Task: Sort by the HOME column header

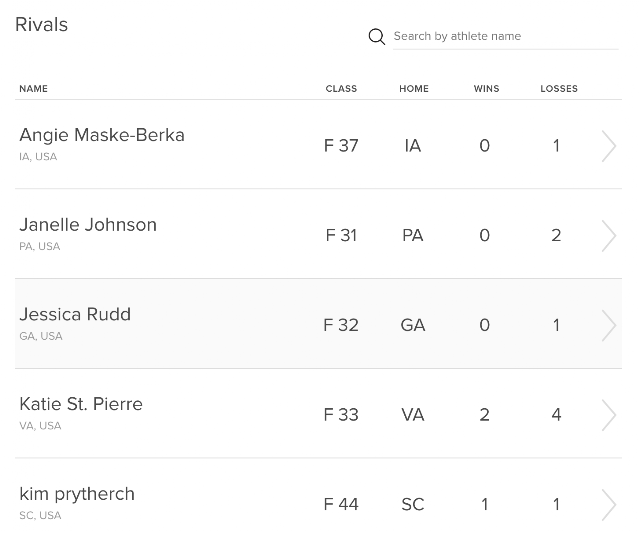Action: point(413,89)
